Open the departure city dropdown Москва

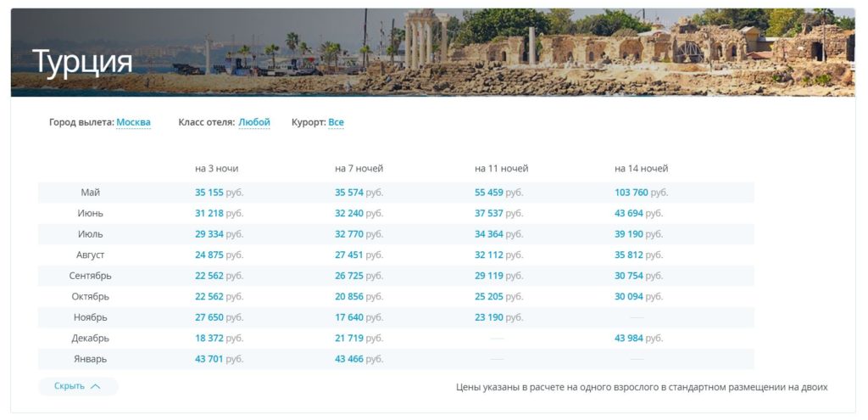133,122
